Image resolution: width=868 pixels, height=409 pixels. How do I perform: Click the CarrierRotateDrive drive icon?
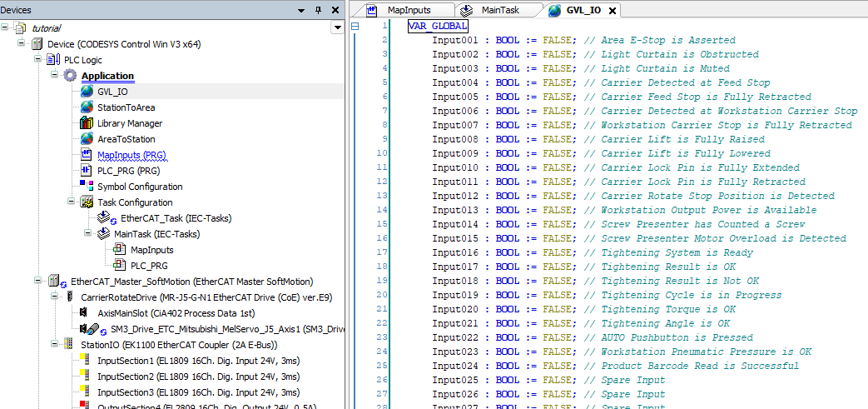[70, 297]
